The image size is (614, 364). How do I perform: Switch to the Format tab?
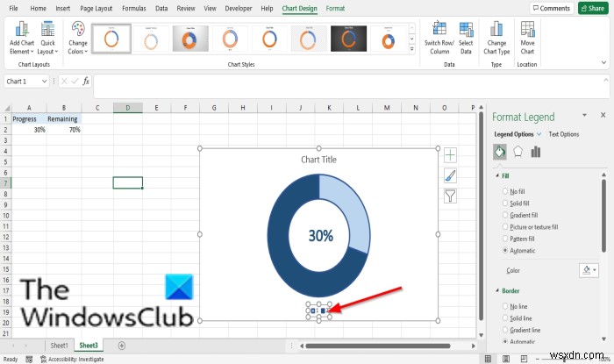[x=335, y=8]
